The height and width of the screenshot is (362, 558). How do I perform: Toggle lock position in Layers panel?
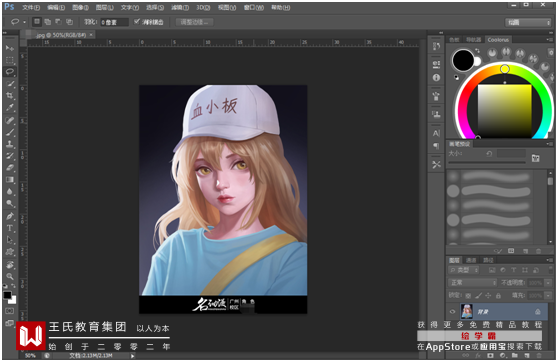coord(488,295)
